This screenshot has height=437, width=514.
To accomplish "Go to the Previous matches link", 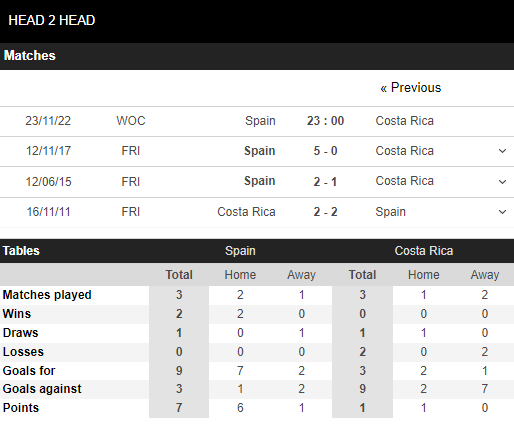I will coord(411,88).
